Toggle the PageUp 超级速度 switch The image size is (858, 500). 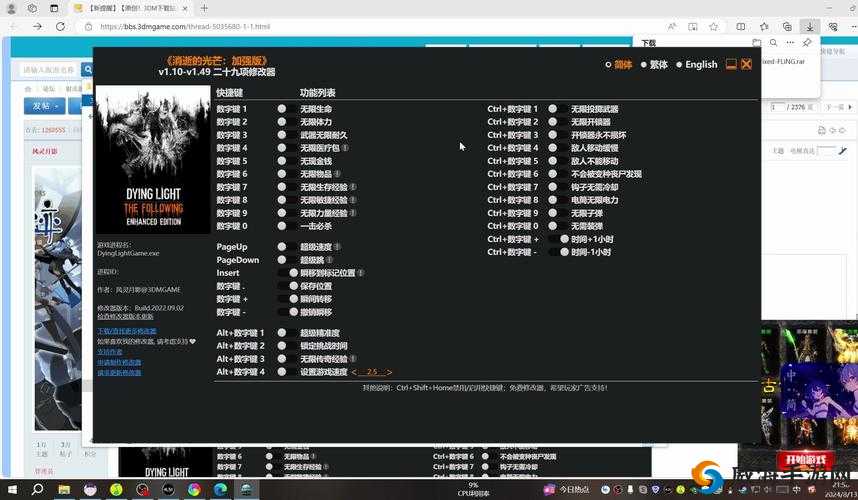point(286,247)
